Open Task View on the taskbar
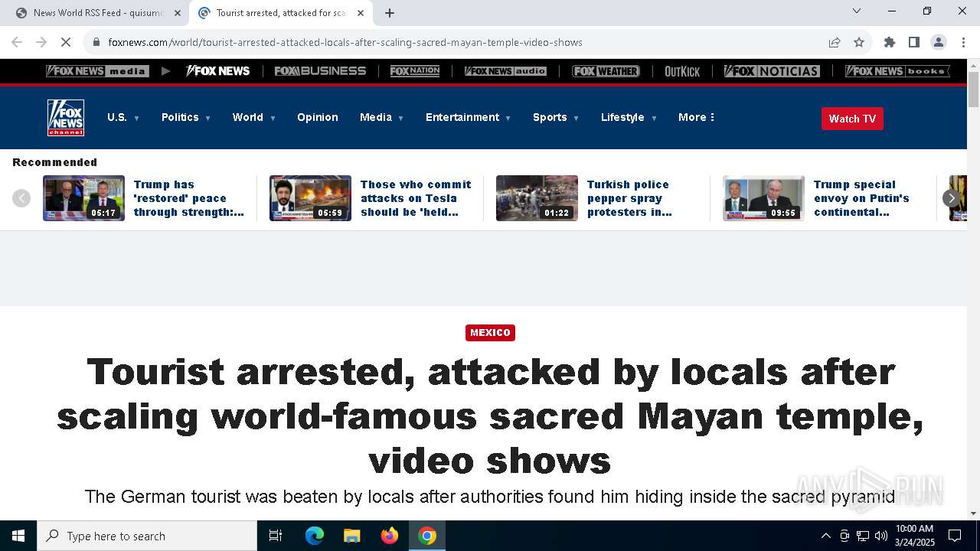The width and height of the screenshot is (980, 551). coord(276,536)
